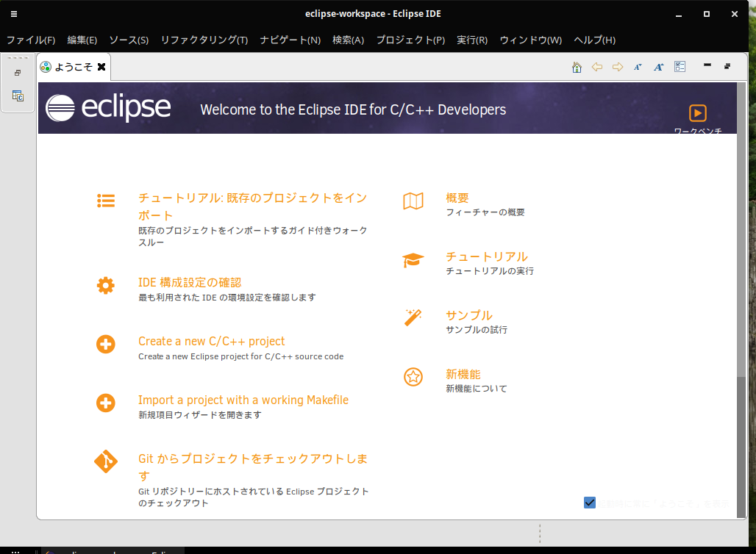Enlarge the Welcome page font size
This screenshot has width=756, height=554.
(x=659, y=67)
